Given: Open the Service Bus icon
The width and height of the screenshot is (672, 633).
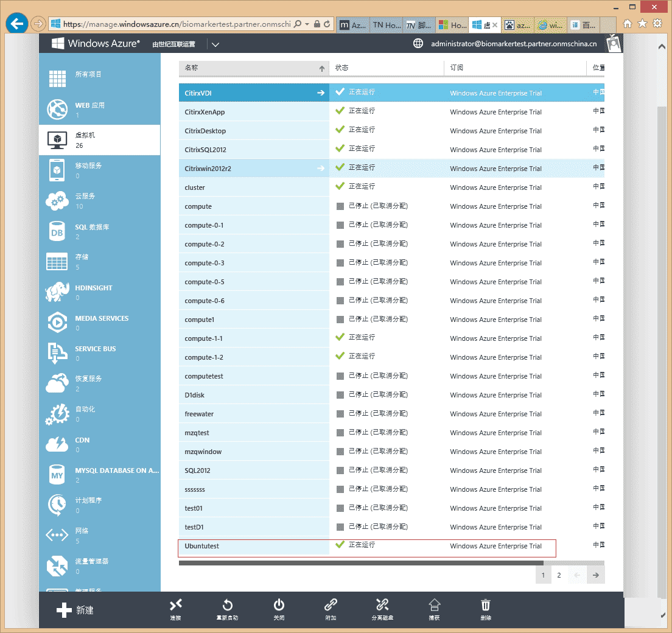Looking at the screenshot, I should pyautogui.click(x=57, y=353).
